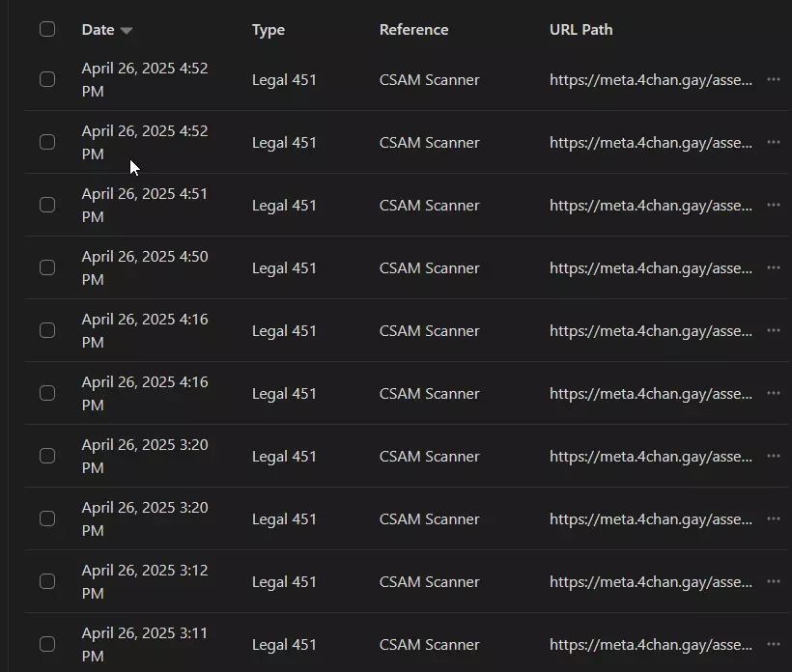Click the meta.4chan.gay URL in the 3:12 PM row
Image resolution: width=792 pixels, height=672 pixels.
(x=651, y=582)
